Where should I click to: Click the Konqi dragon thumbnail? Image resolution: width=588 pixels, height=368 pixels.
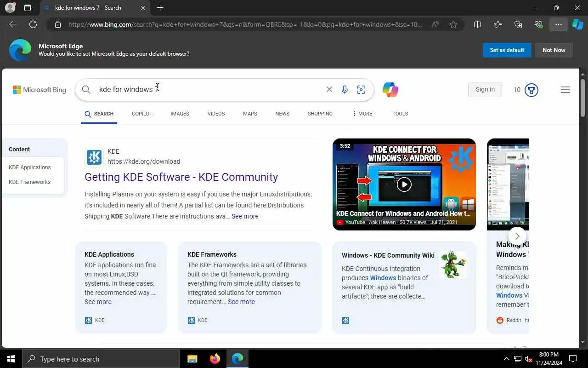point(453,264)
